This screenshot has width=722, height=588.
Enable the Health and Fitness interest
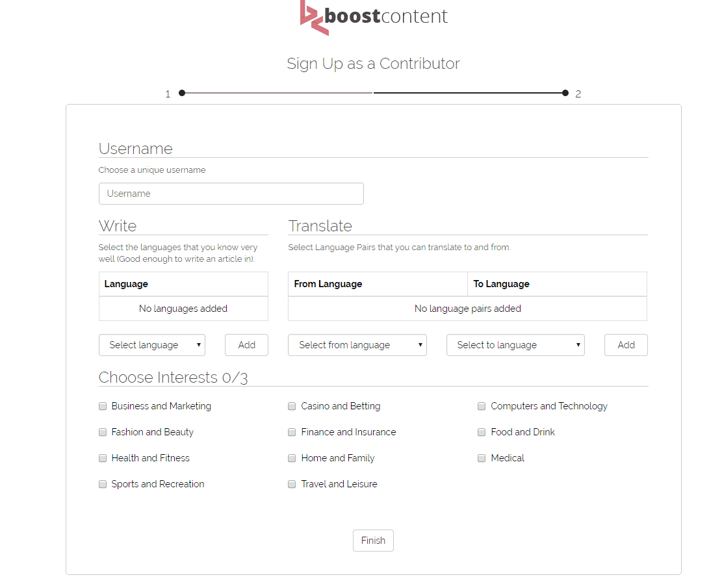pos(103,458)
